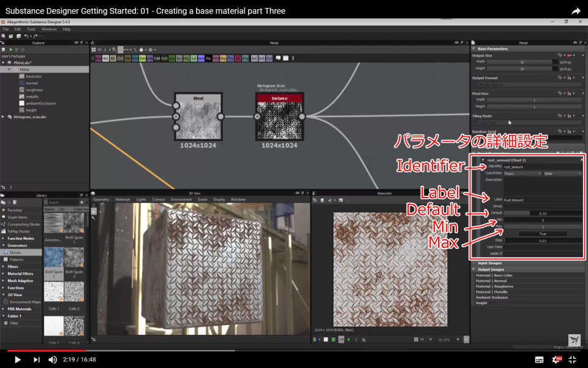Add a Blend node from the Bld toolbar button
Image resolution: width=588 pixels, height=368 pixels.
point(105,59)
